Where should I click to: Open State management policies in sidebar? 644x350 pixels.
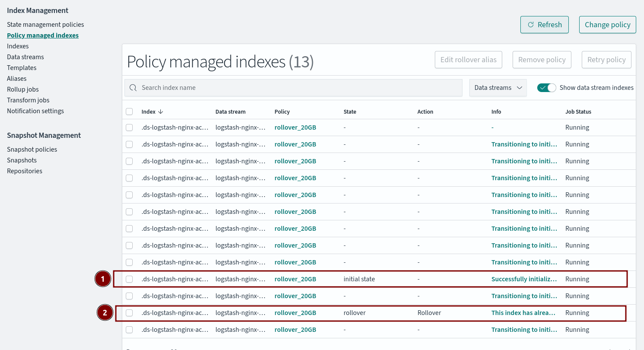coord(45,25)
